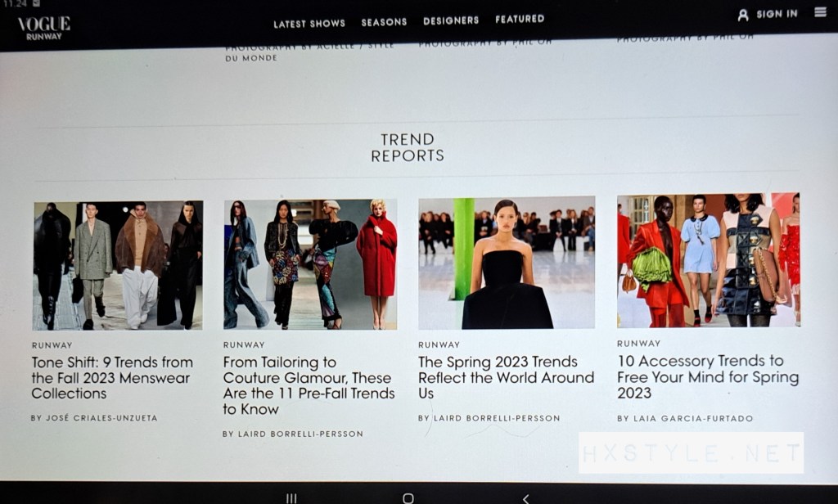Select Seasons in the navigation bar
838x504 pixels.
(x=384, y=22)
